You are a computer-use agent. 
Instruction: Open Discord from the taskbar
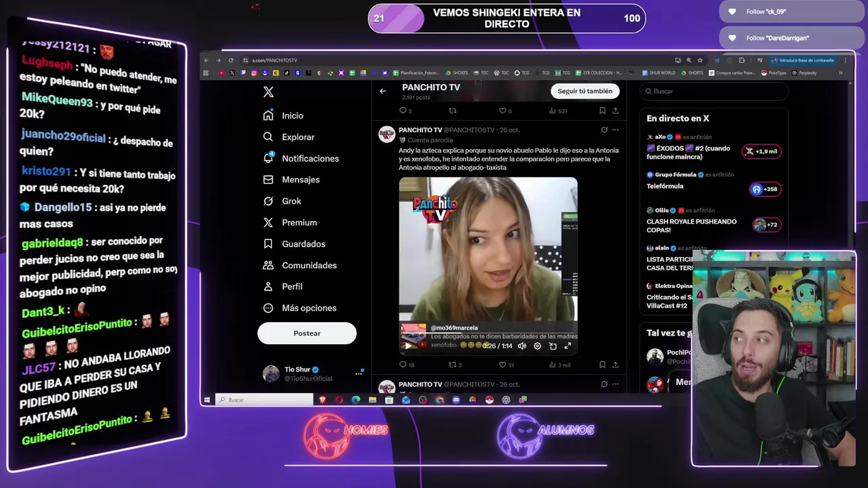[x=456, y=400]
